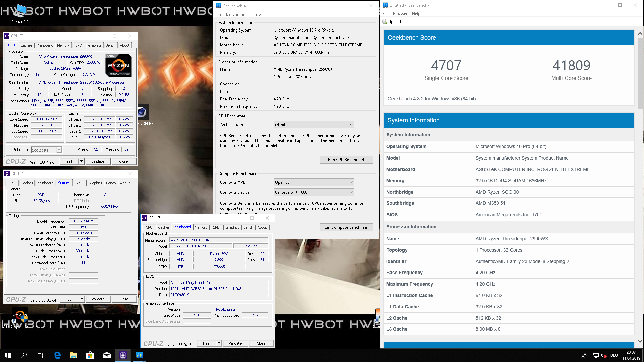
Task: Open the Caches tab in CPU-Z CPU window
Action: (x=26, y=45)
